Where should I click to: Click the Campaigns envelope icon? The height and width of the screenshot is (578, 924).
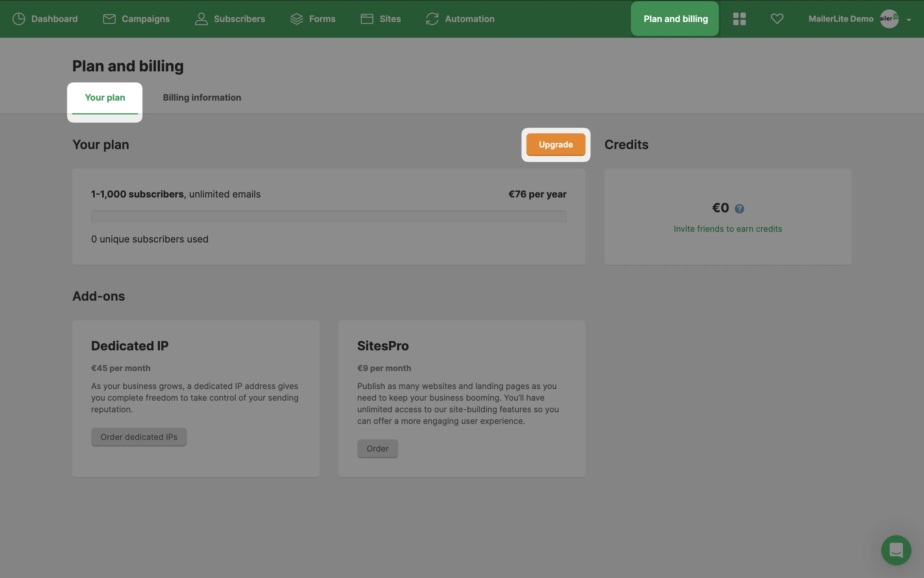pos(109,19)
